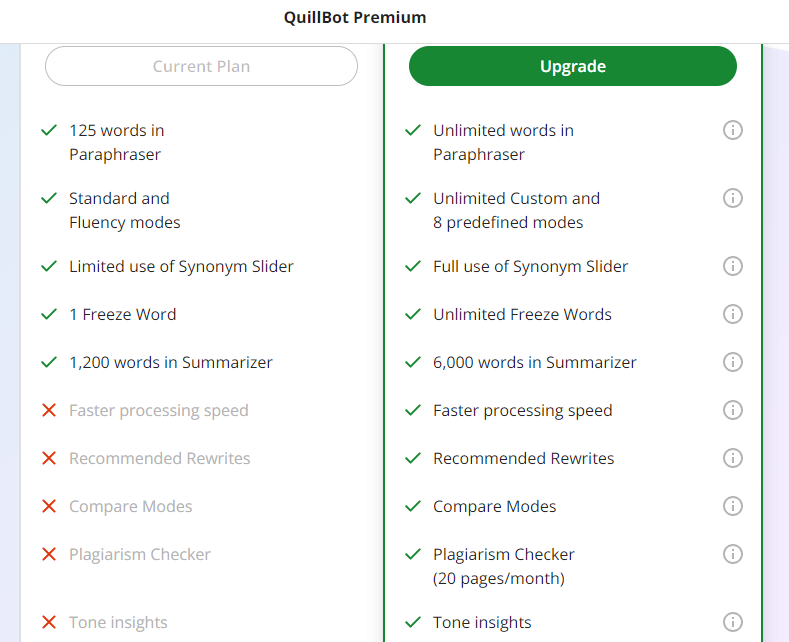The image size is (789, 642).
Task: Click green checkmark beside 125 words in Paraphraser
Action: pyautogui.click(x=49, y=131)
